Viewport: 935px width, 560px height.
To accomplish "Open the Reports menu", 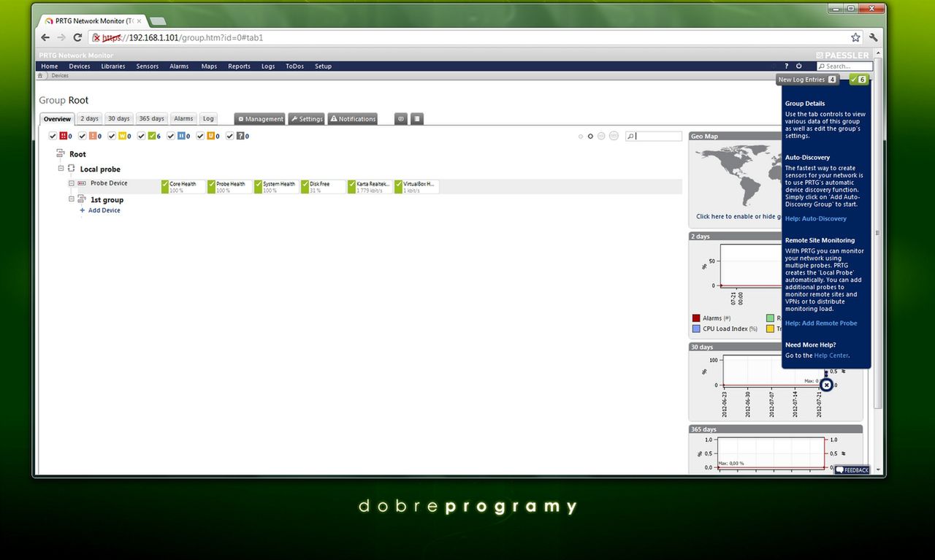I will (239, 66).
